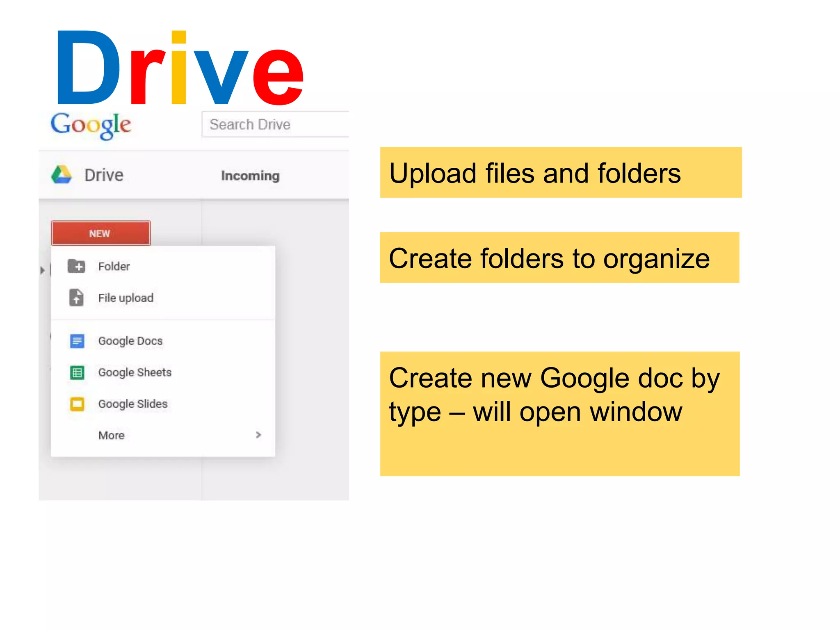The width and height of the screenshot is (840, 630).
Task: Click the yellow Google Slides icon
Action: (77, 404)
